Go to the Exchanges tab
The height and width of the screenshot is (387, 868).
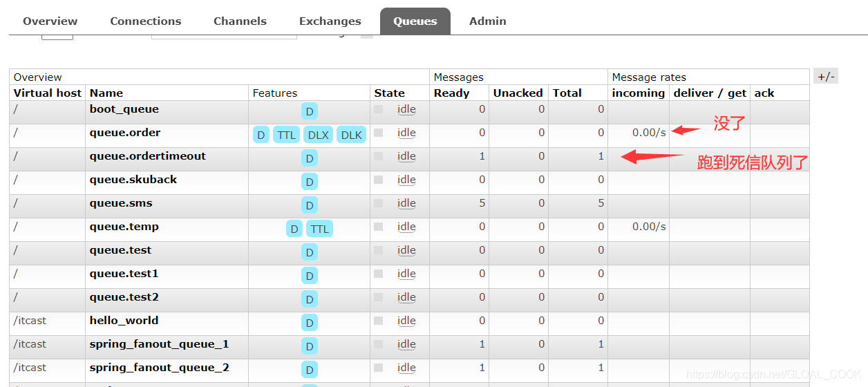(330, 21)
